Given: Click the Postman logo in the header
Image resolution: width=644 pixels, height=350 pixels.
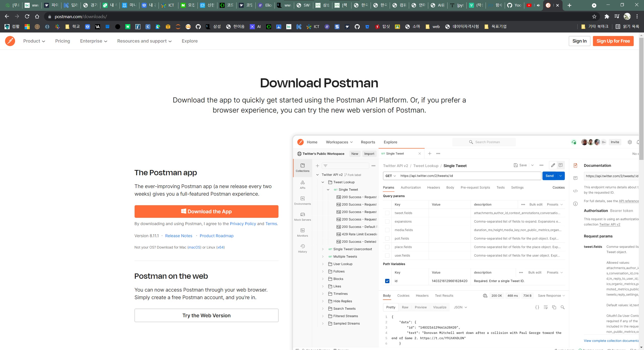Looking at the screenshot, I should coord(10,41).
